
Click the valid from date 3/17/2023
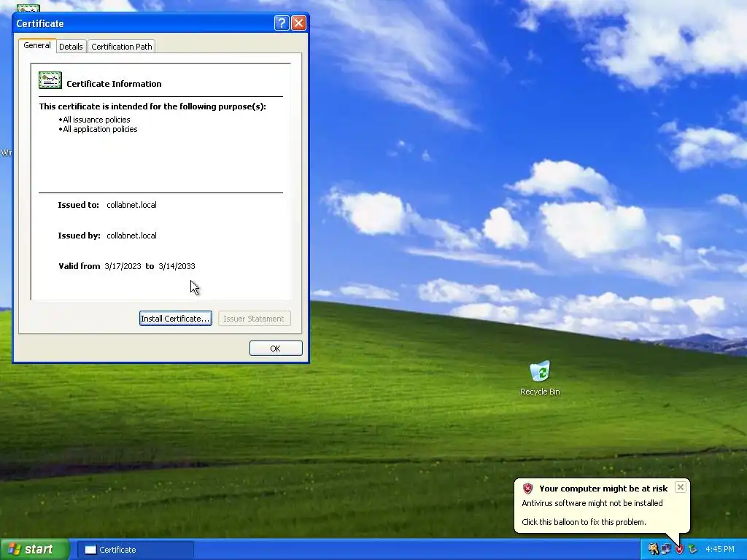point(123,266)
